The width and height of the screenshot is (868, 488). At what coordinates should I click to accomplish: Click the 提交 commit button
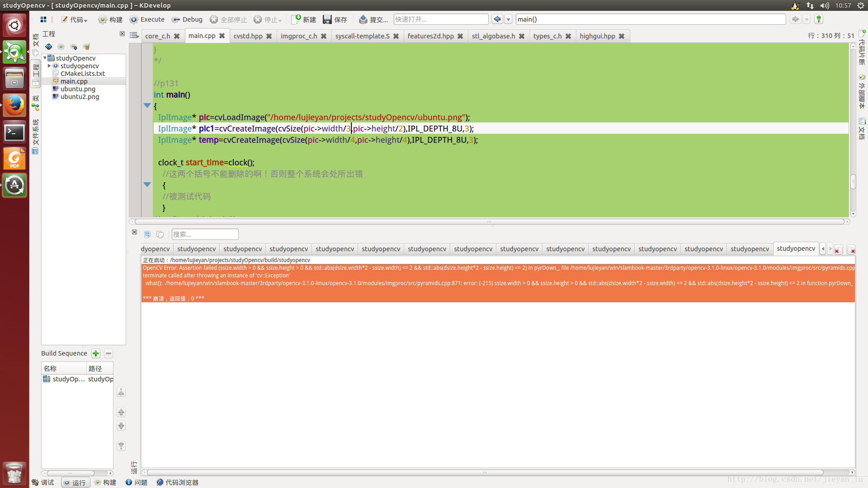click(373, 19)
